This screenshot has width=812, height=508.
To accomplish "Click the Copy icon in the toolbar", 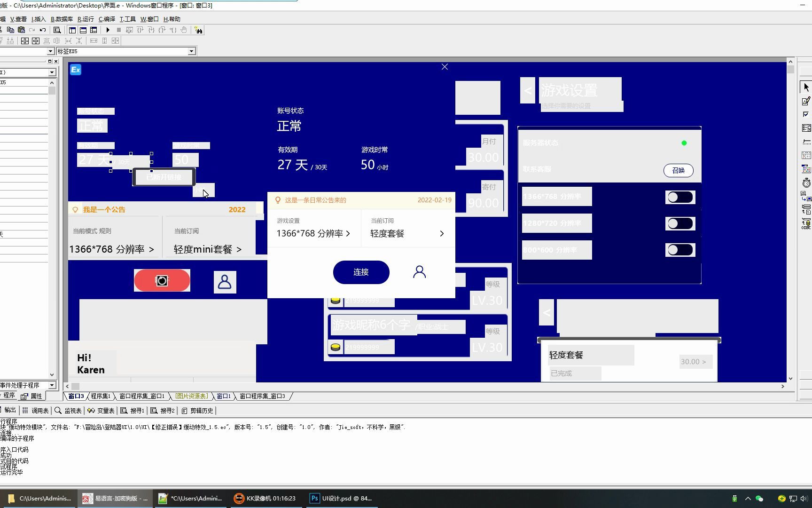I will pos(10,30).
